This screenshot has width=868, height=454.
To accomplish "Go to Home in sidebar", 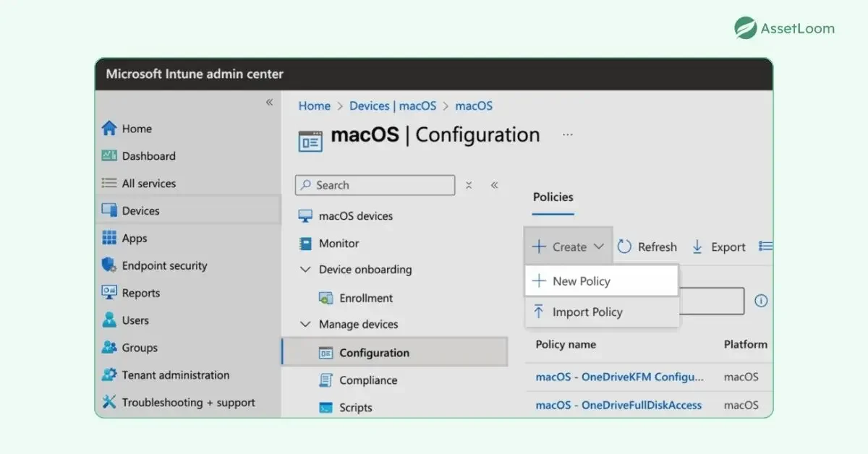I will coord(137,129).
